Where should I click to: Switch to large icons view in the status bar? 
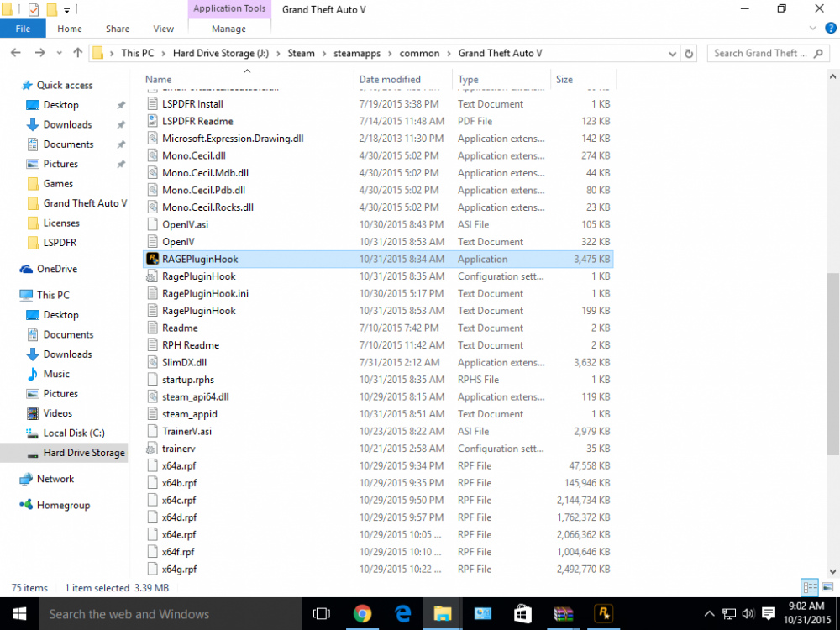827,588
